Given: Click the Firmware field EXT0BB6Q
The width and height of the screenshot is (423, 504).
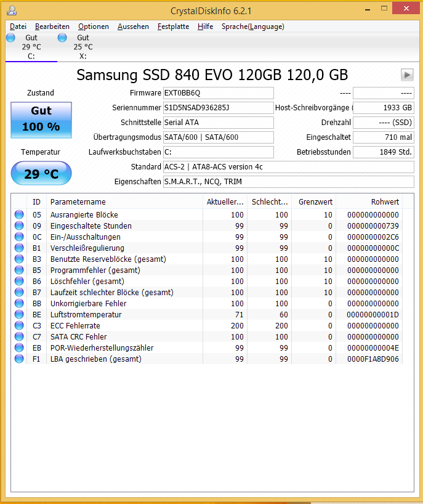Looking at the screenshot, I should pos(219,93).
